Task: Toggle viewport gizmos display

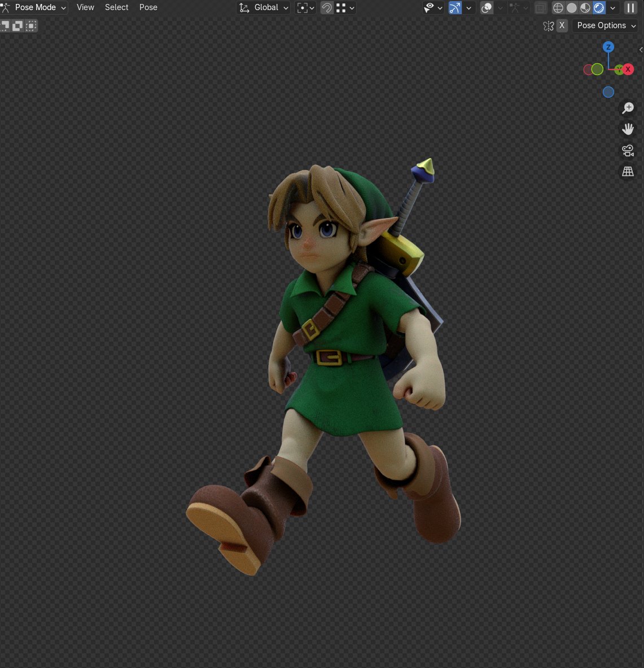Action: point(455,8)
